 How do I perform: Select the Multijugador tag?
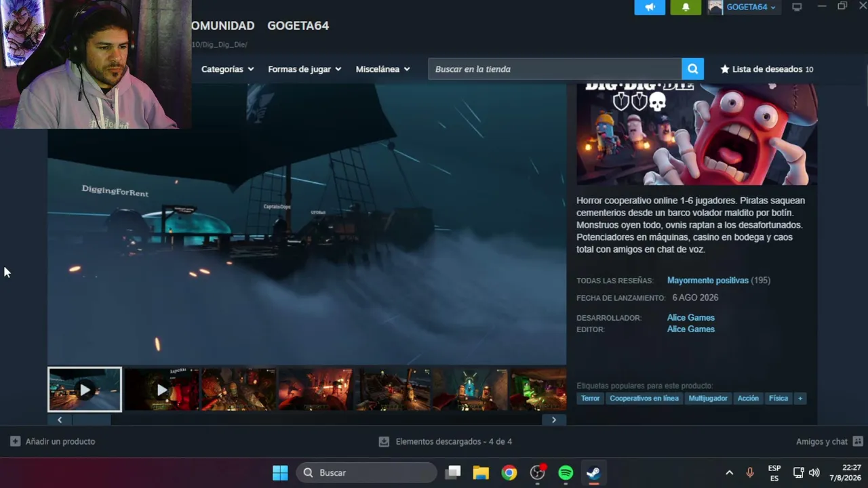tap(708, 399)
